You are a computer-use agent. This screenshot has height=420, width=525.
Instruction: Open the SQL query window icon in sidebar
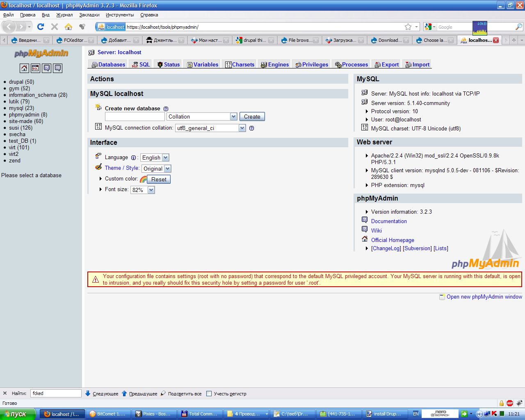click(35, 68)
